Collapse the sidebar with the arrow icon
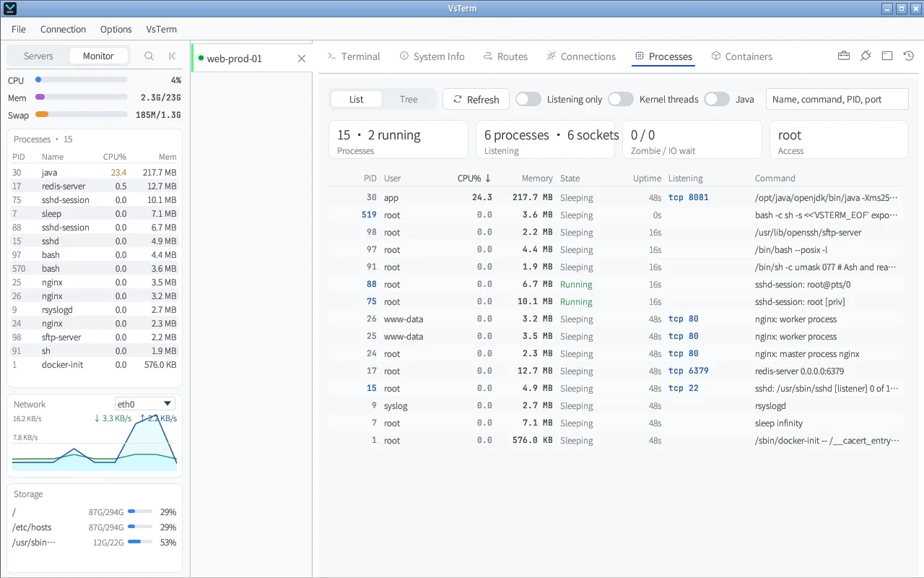Screen dimensions: 924x578 [172, 56]
